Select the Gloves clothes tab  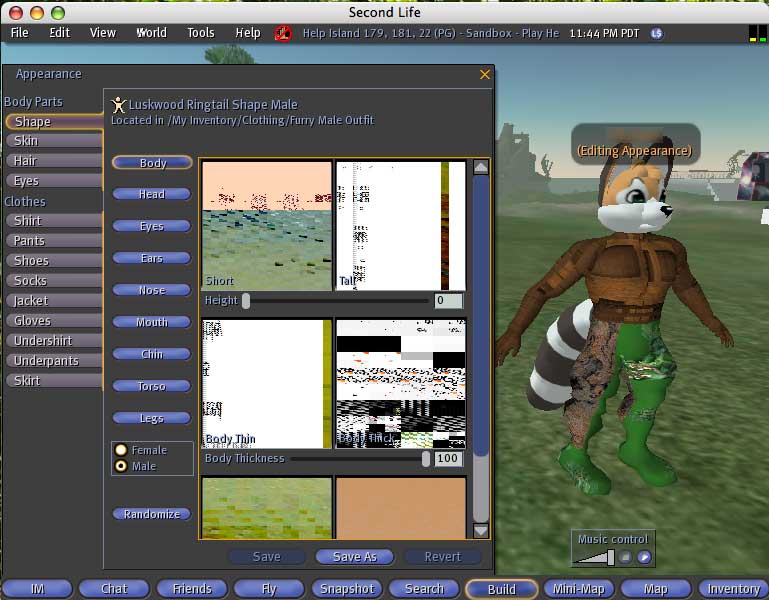[54, 320]
